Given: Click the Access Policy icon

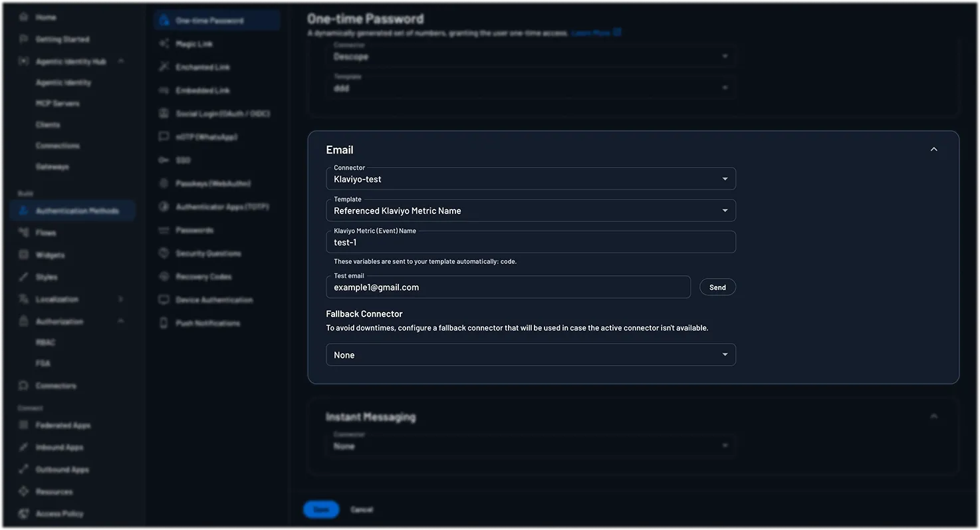Looking at the screenshot, I should pos(24,513).
